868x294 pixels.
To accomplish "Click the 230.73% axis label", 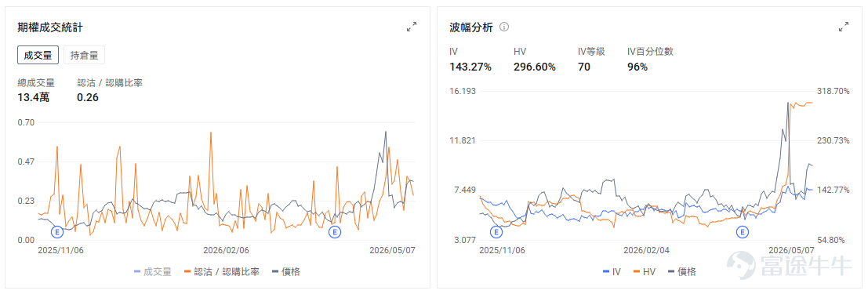I will click(833, 140).
